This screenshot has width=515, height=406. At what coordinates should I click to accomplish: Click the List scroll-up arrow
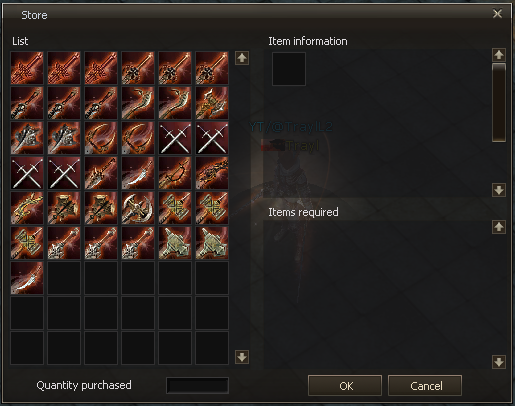tap(242, 58)
